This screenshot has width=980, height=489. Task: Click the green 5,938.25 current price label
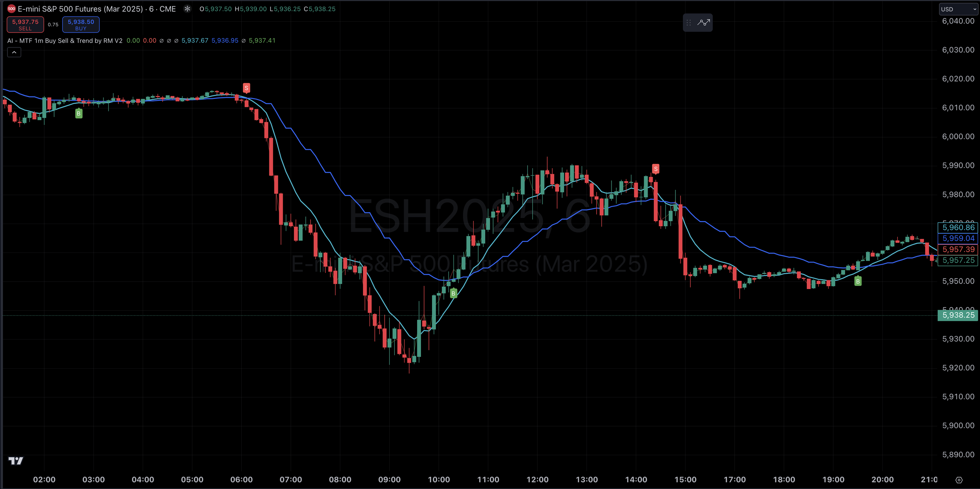[x=957, y=315]
